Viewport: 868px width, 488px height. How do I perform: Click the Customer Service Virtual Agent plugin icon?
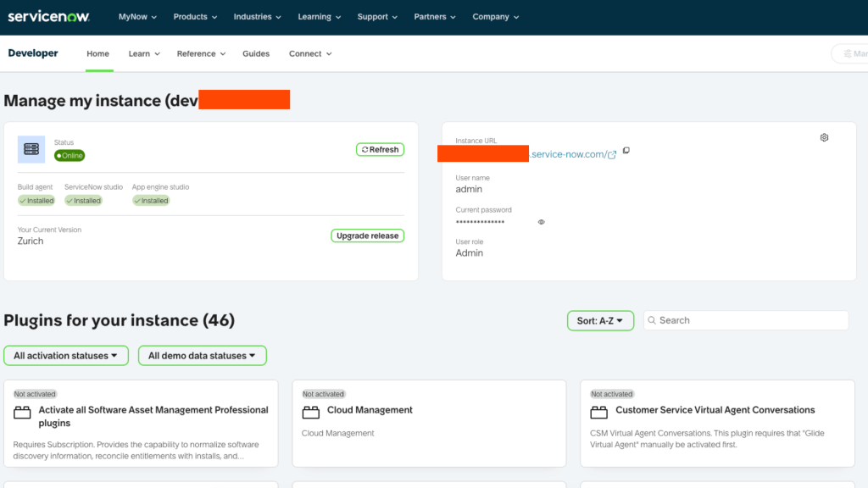598,412
